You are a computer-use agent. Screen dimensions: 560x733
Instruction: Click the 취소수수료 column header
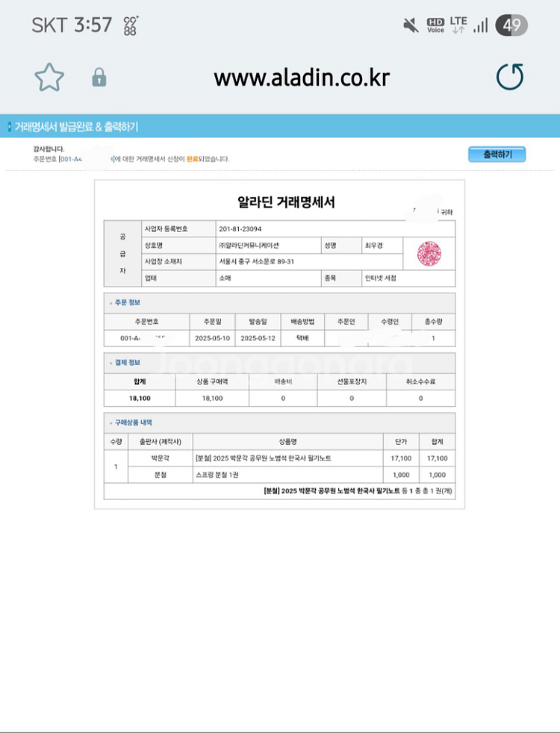click(x=420, y=382)
